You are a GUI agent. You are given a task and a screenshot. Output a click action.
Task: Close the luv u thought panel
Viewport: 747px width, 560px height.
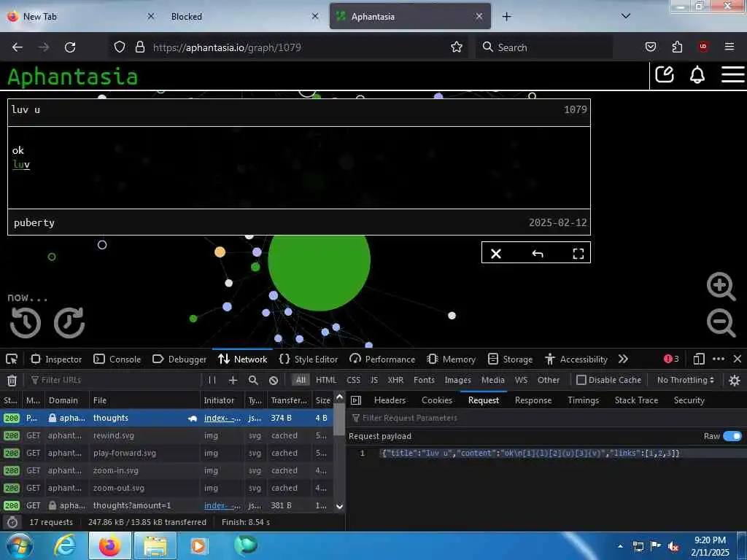496,253
